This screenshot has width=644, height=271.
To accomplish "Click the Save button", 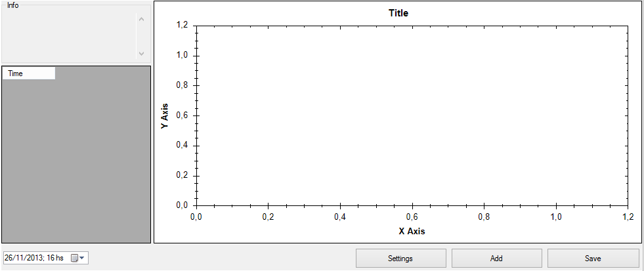I will (x=593, y=259).
